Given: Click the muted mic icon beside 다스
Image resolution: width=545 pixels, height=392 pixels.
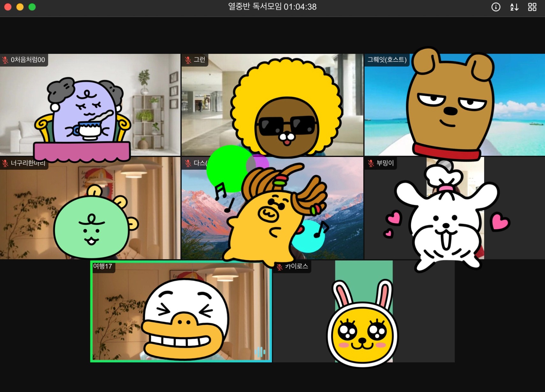Looking at the screenshot, I should (188, 163).
